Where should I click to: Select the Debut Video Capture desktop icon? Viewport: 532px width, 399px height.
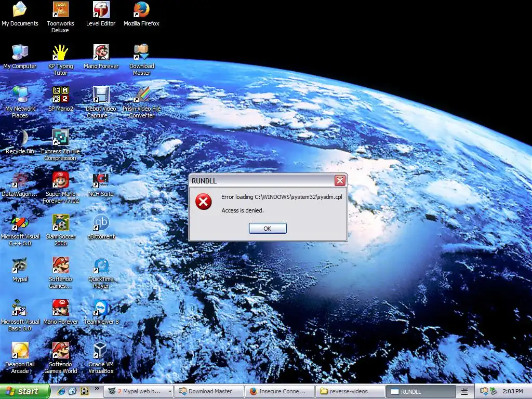(x=101, y=102)
